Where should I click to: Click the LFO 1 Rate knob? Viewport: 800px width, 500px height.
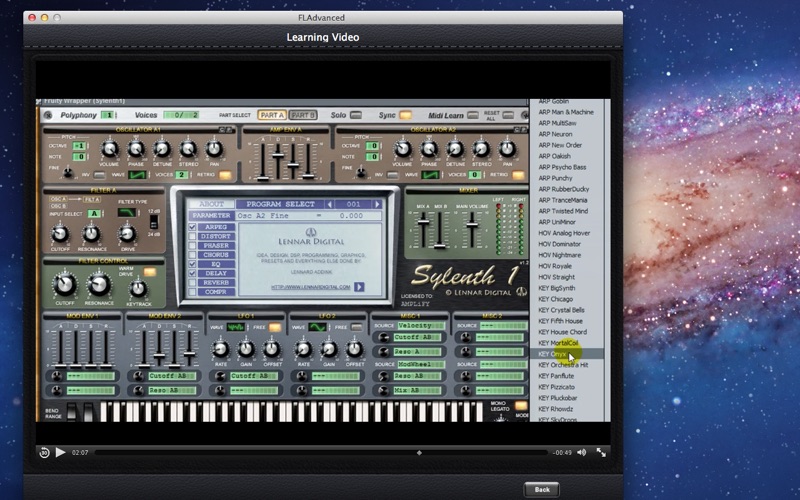220,349
